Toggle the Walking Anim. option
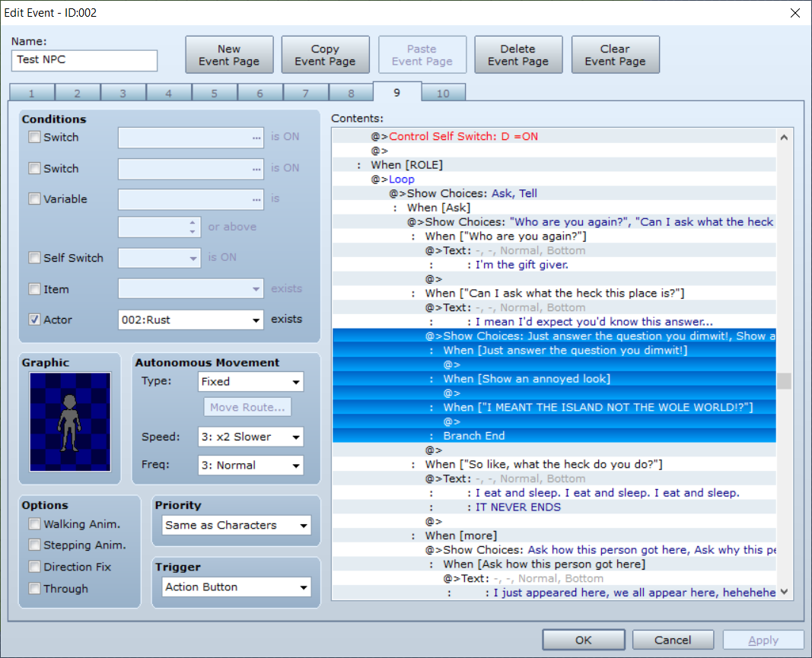The height and width of the screenshot is (658, 812). [x=35, y=524]
